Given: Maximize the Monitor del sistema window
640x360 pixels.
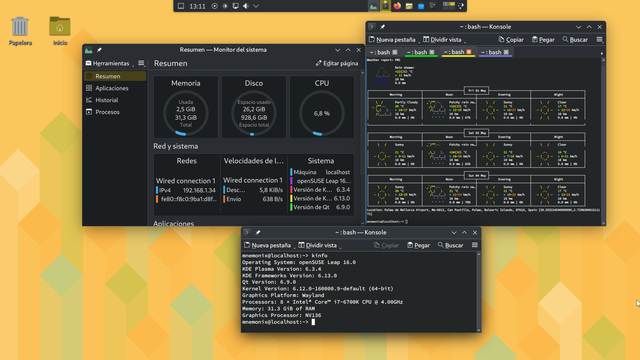Looking at the screenshot, I should (x=348, y=50).
